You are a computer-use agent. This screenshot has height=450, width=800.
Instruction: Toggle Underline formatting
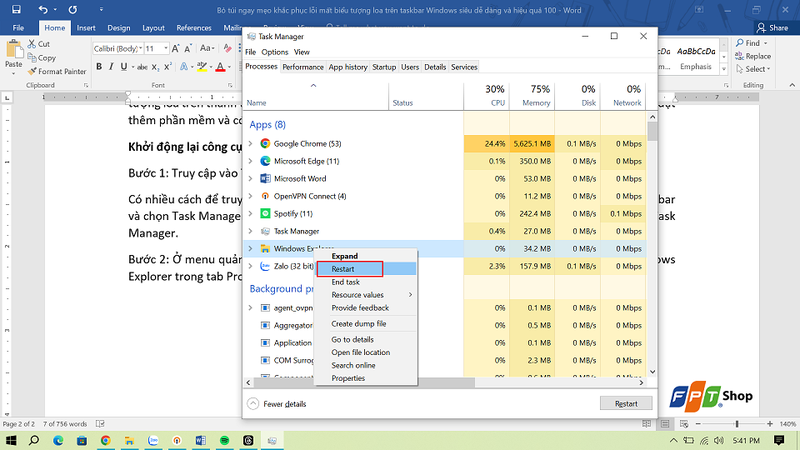[x=123, y=67]
